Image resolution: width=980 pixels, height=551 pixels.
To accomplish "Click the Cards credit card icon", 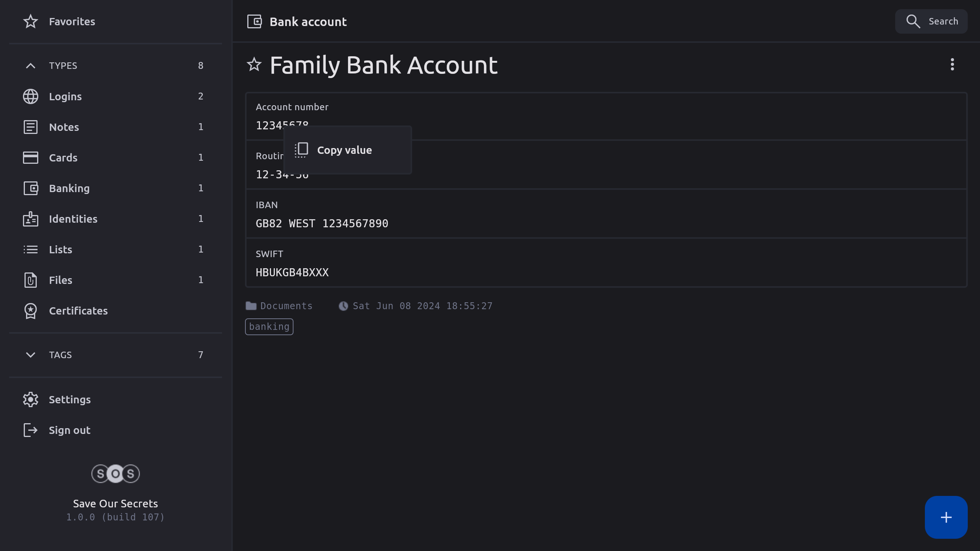I will (31, 158).
